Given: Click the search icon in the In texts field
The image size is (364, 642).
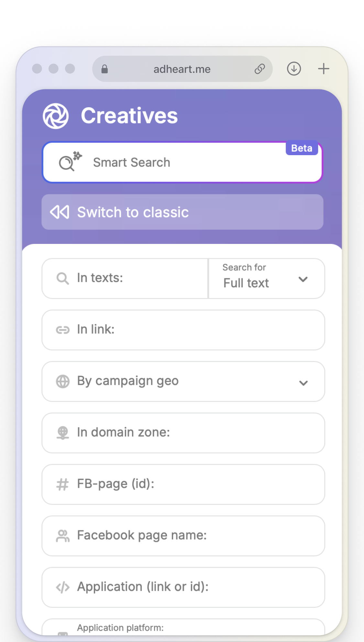Looking at the screenshot, I should (x=63, y=278).
